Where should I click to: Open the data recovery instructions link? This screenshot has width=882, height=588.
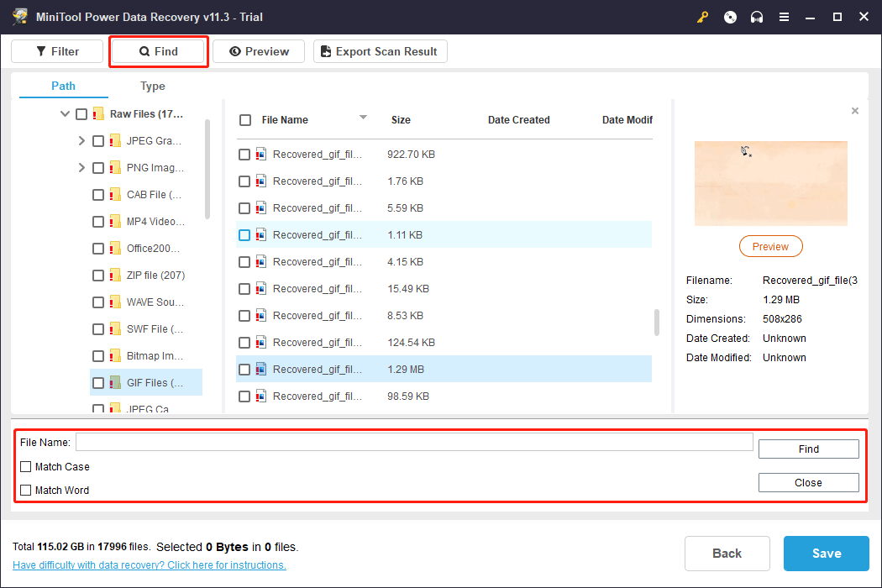click(149, 565)
